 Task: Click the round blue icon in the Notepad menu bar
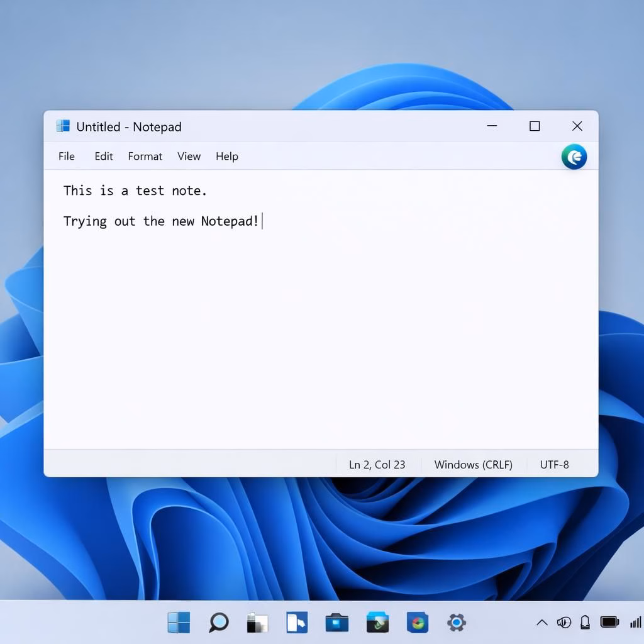point(574,157)
